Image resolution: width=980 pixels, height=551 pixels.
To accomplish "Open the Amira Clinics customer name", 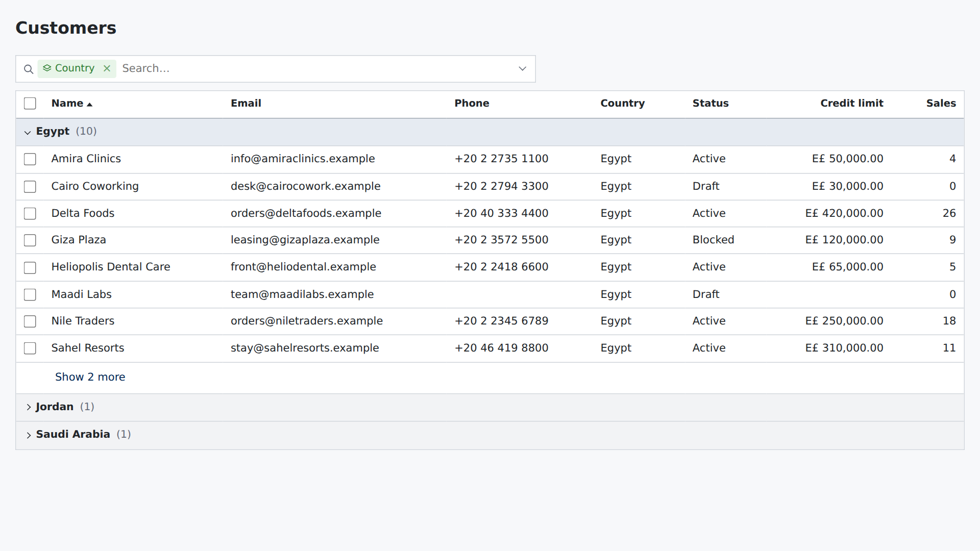I will 86,159.
